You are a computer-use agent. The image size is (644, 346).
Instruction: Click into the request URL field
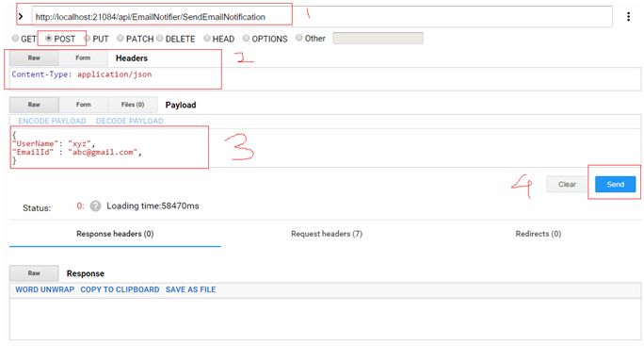322,17
